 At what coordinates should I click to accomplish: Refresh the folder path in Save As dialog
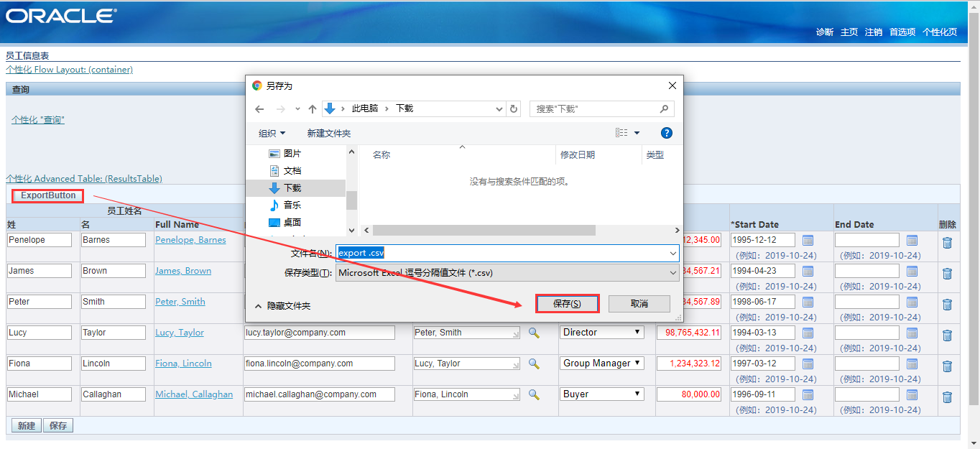pos(514,109)
